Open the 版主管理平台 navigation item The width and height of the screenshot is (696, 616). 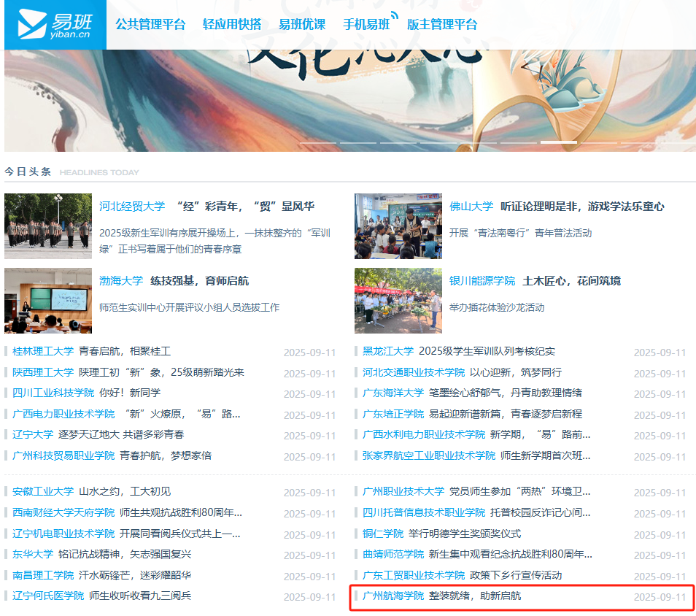point(441,24)
